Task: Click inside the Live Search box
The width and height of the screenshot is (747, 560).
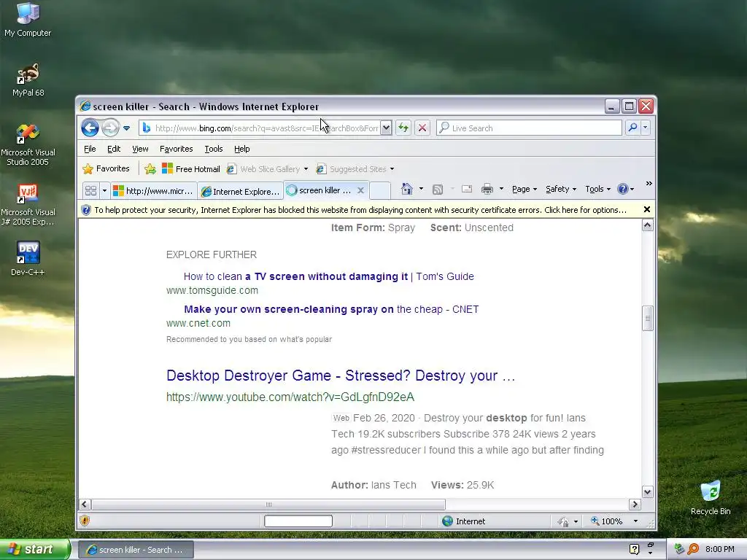Action: 529,128
